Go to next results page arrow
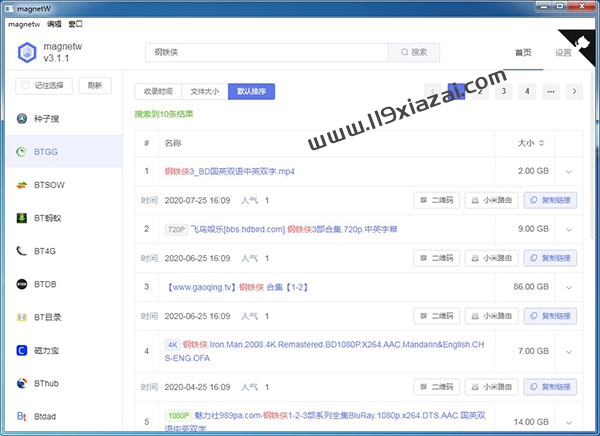 pos(574,91)
